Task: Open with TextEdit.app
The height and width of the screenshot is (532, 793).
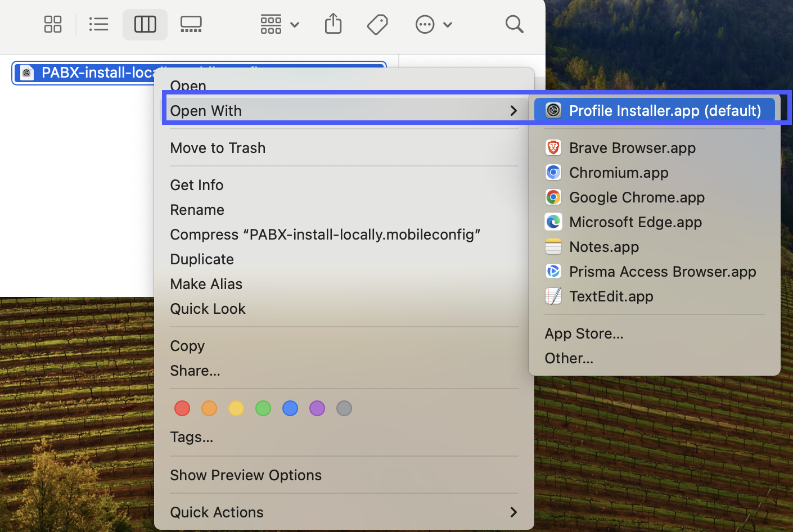Action: (655, 296)
